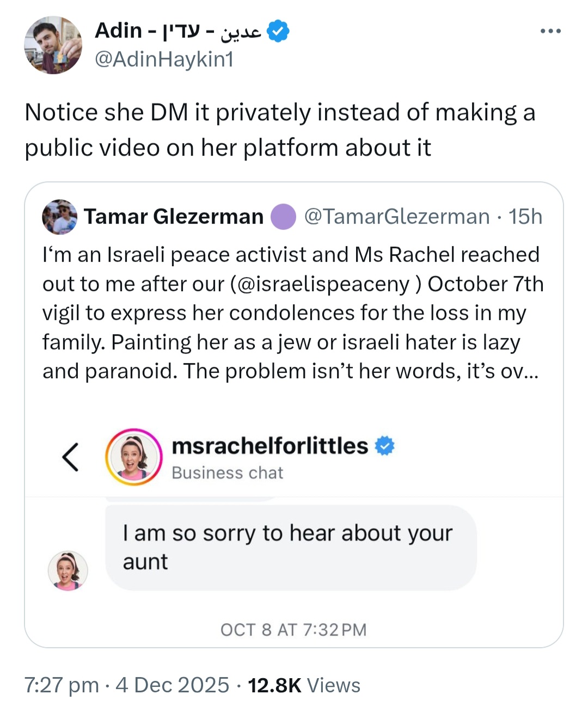Click the msrachelforlittles username
This screenshot has height=713, width=588.
269,446
